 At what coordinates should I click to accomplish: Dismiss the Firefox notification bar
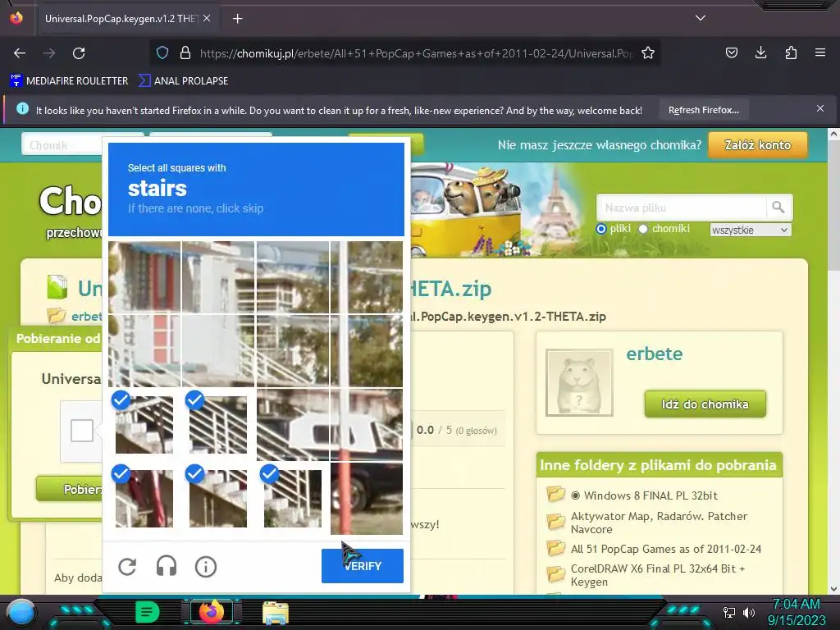point(820,109)
